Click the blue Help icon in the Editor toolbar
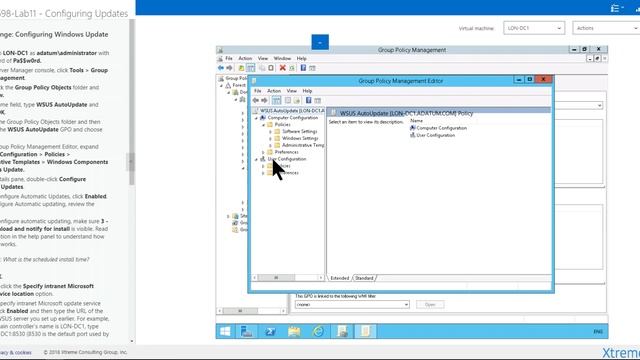The width and height of the screenshot is (640, 360). [x=309, y=100]
